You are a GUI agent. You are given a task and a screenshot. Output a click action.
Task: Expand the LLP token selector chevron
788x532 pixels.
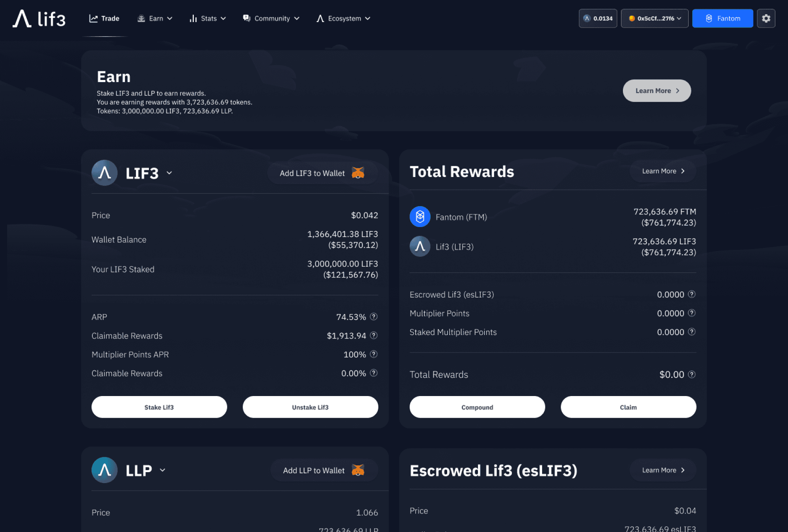pos(162,470)
